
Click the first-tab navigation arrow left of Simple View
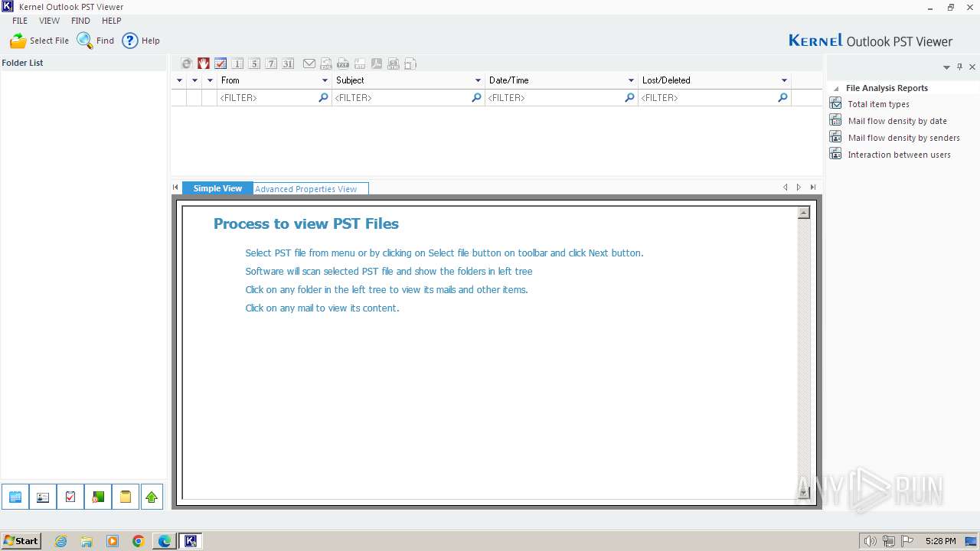point(175,187)
